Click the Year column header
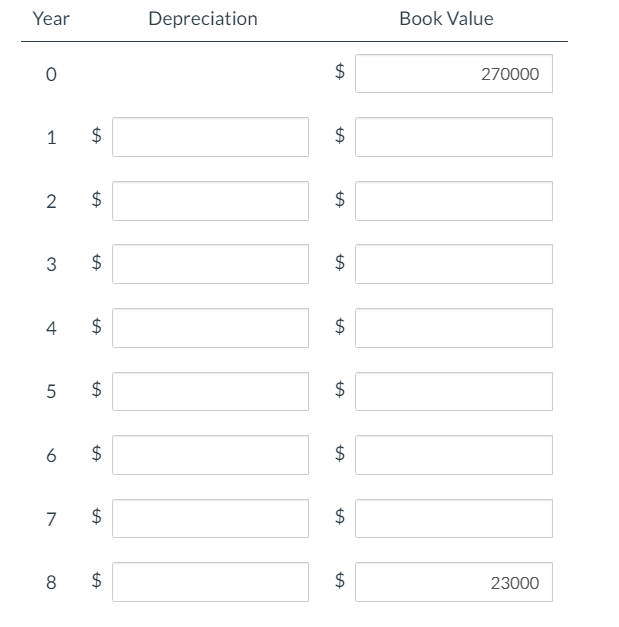619x627 pixels. tap(50, 19)
